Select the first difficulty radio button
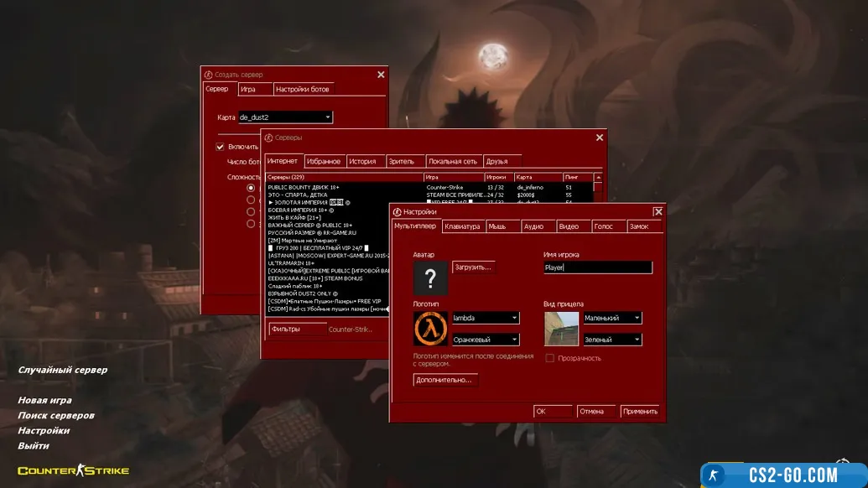 pos(251,189)
